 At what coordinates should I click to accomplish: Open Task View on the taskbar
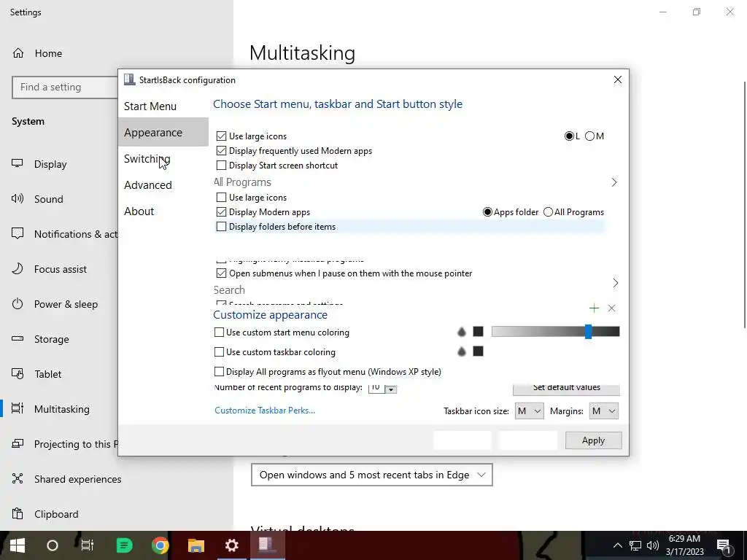click(x=88, y=545)
